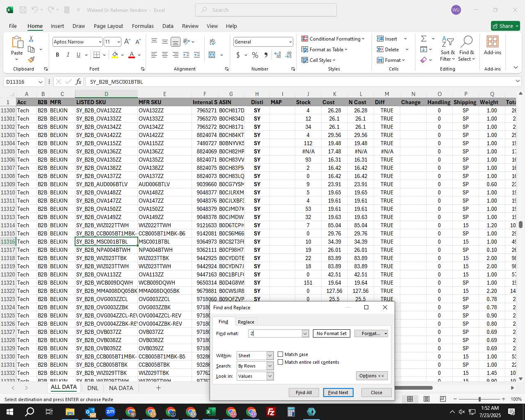Click the Borders icon

[97, 55]
